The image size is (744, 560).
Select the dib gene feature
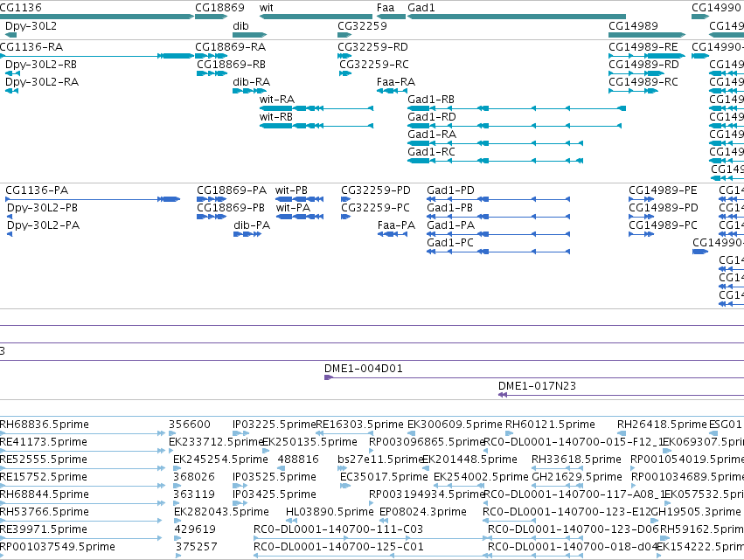click(249, 35)
